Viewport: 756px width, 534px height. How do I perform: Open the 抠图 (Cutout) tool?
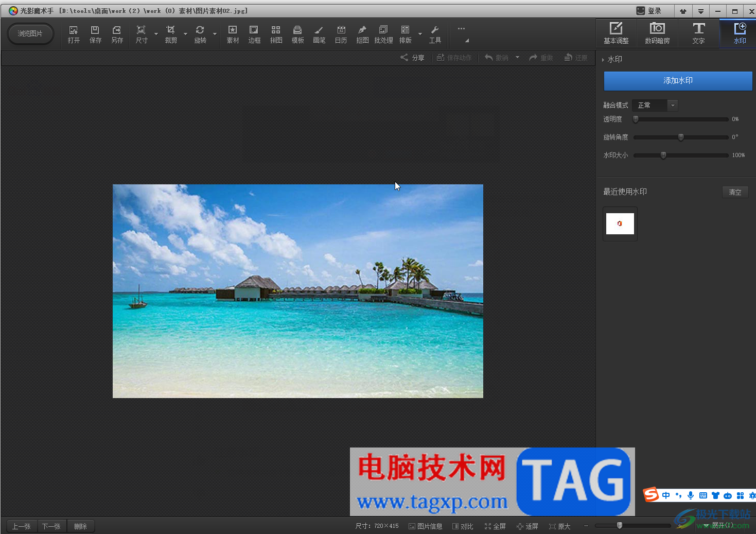click(x=362, y=35)
